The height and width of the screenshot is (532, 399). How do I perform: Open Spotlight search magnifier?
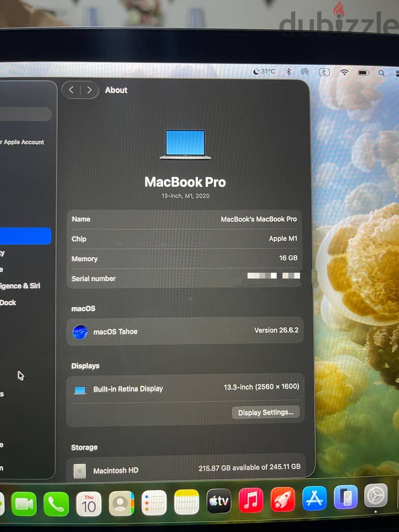(382, 73)
